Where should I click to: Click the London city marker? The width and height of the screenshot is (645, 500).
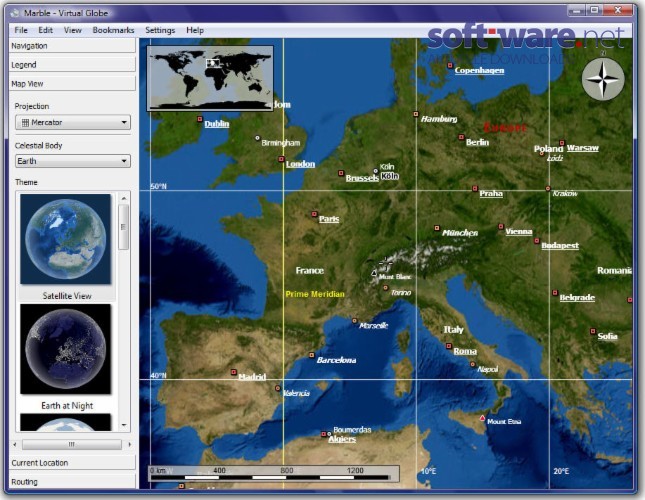tap(281, 159)
